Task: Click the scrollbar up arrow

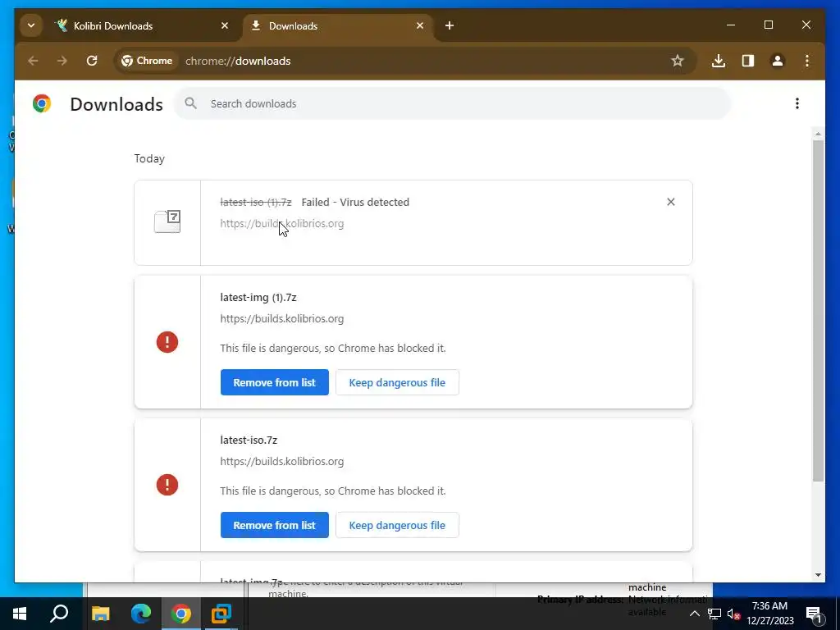Action: tap(818, 134)
